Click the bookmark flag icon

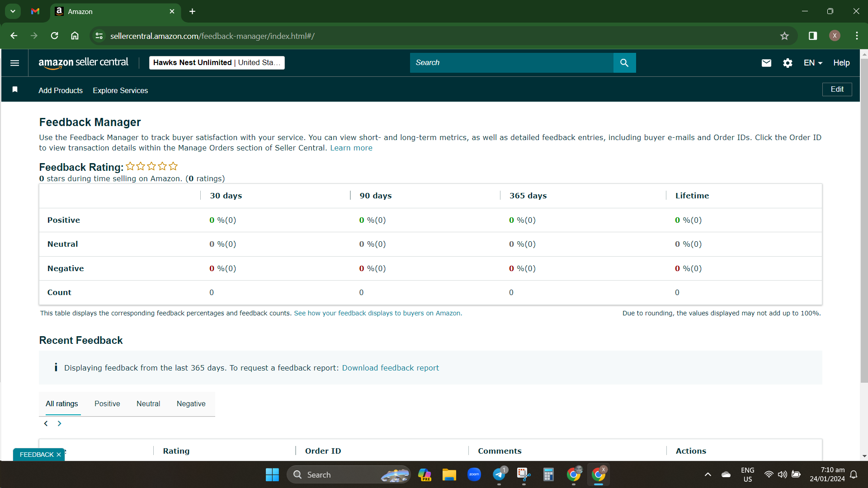click(x=15, y=89)
